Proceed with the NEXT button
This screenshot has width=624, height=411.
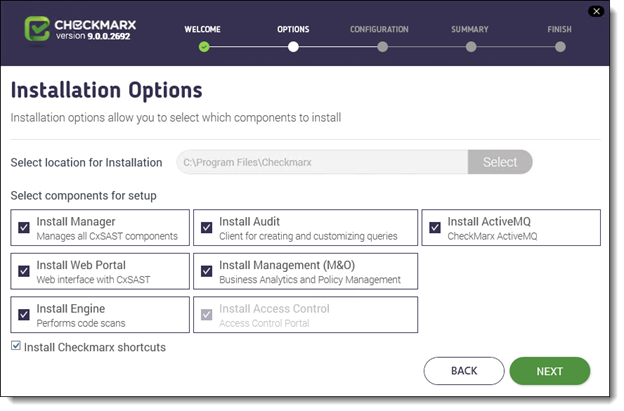coord(550,371)
